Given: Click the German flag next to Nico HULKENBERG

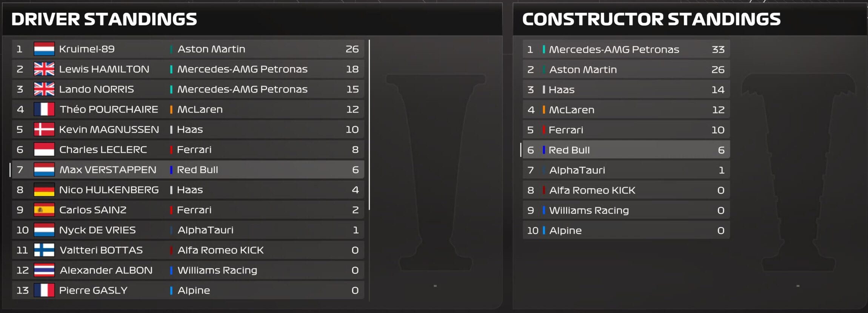Looking at the screenshot, I should [x=44, y=190].
